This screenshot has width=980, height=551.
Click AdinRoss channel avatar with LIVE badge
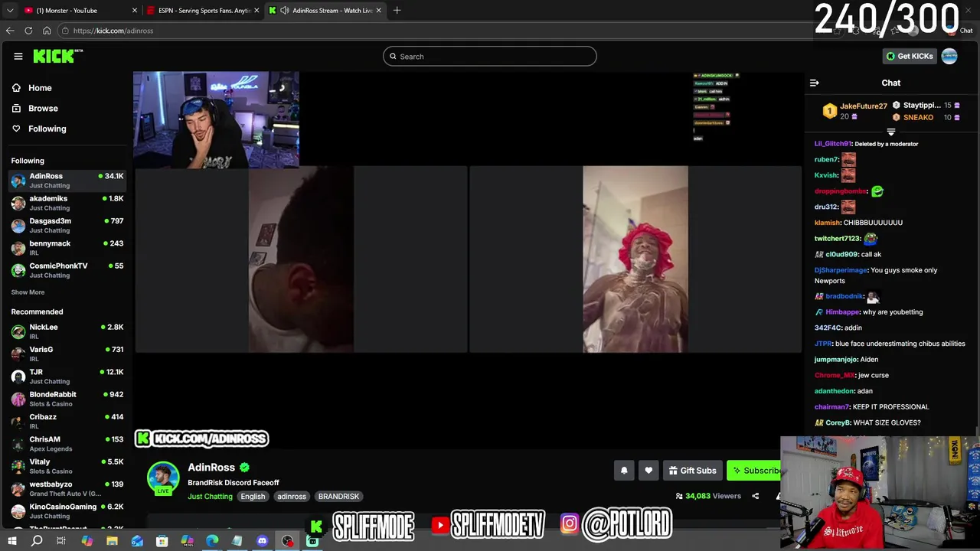[x=163, y=478]
